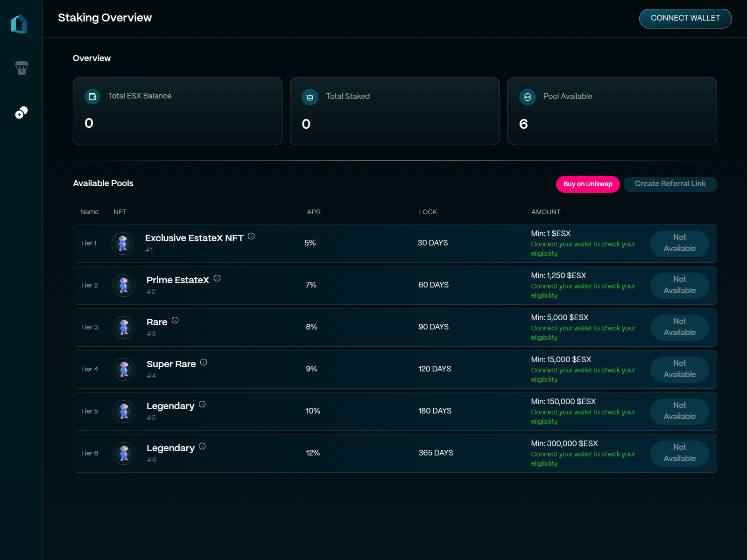Click the AMOUNT column header

(x=546, y=212)
